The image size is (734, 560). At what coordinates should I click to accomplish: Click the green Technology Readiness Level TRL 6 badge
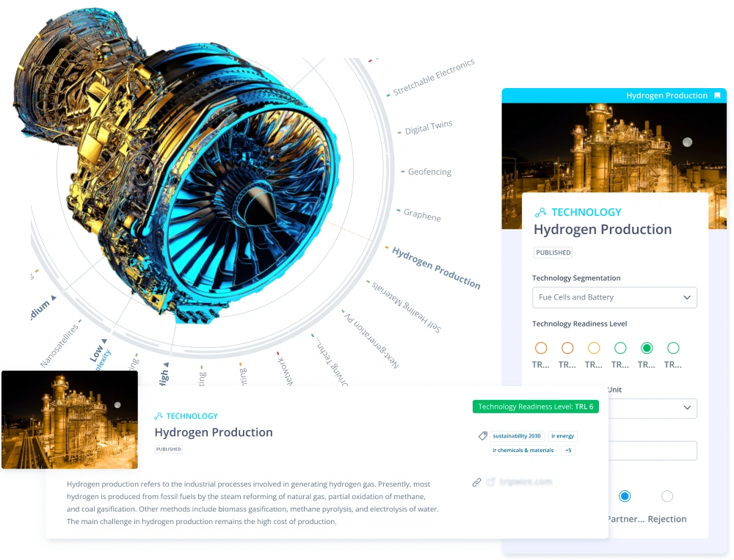[x=536, y=406]
